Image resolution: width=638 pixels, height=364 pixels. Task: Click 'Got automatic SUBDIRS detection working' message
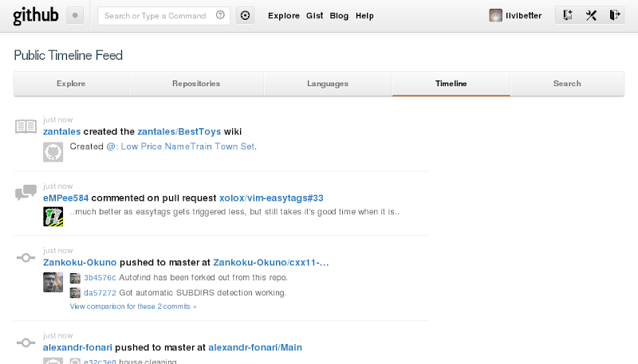coord(203,293)
